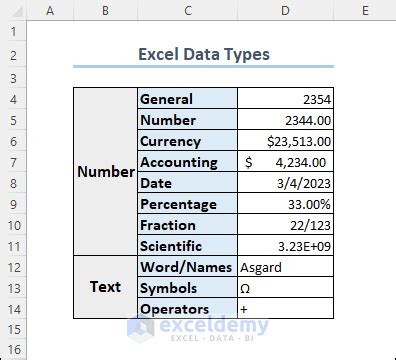Select row 11 header
Image resolution: width=396 pixels, height=360 pixels.
coord(13,246)
